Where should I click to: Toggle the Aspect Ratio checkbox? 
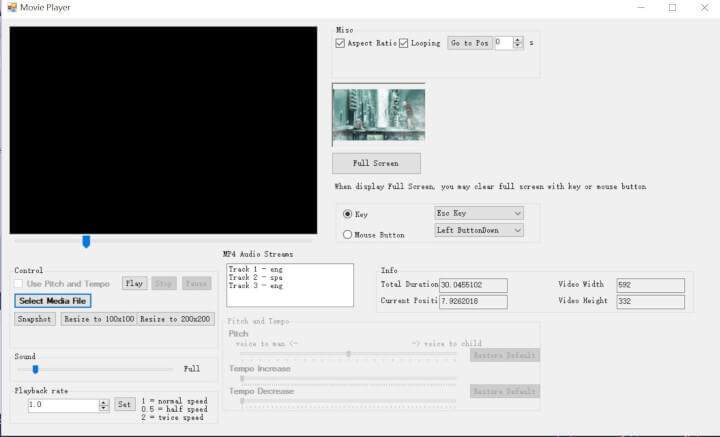pos(341,43)
